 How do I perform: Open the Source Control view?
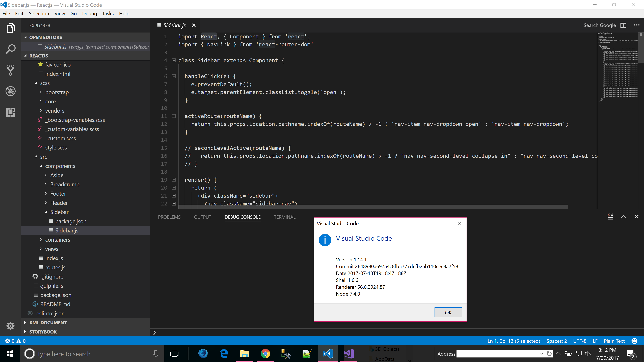pos(11,70)
